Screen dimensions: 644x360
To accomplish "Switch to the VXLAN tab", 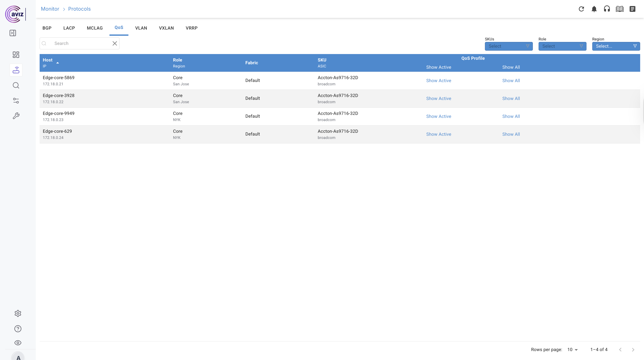I will point(166,28).
